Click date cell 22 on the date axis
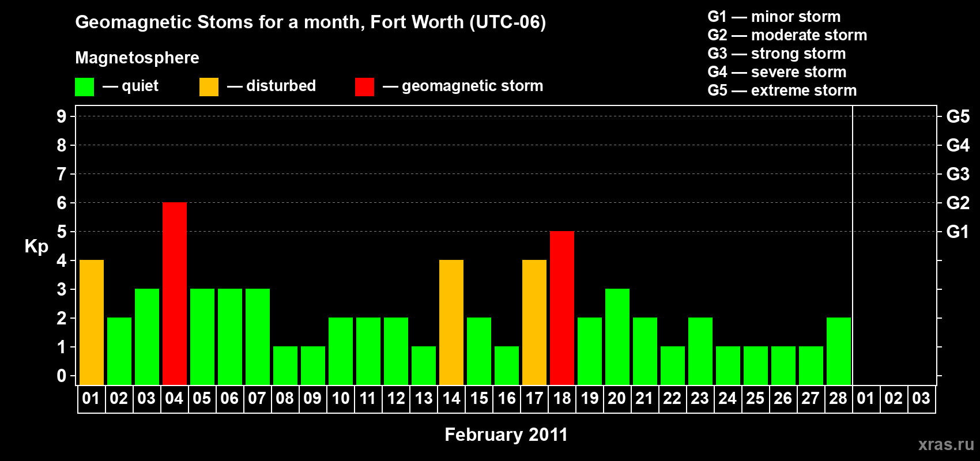 pos(673,399)
